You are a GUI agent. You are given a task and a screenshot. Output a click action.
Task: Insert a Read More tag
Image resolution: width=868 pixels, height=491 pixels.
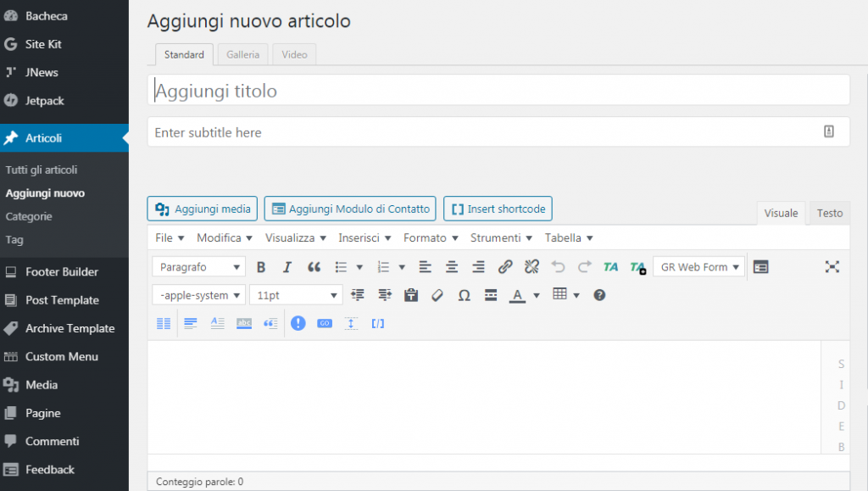point(491,295)
